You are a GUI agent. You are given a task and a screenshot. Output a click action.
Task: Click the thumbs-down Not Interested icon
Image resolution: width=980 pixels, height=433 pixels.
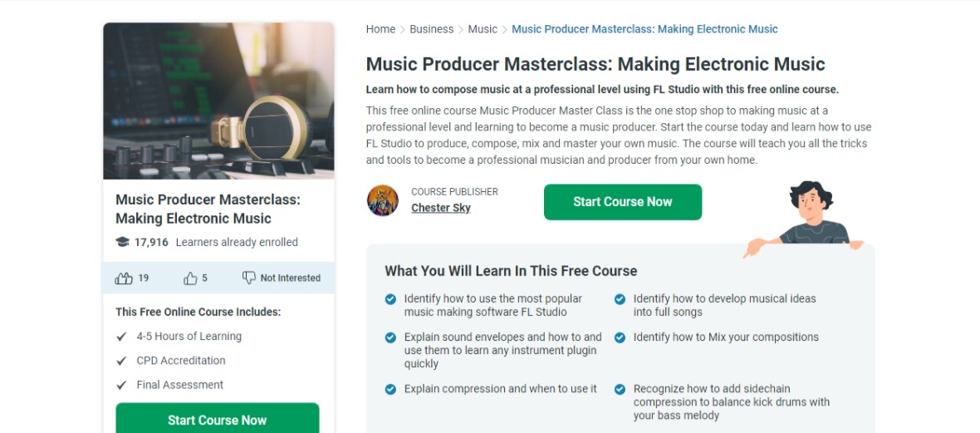coord(249,278)
